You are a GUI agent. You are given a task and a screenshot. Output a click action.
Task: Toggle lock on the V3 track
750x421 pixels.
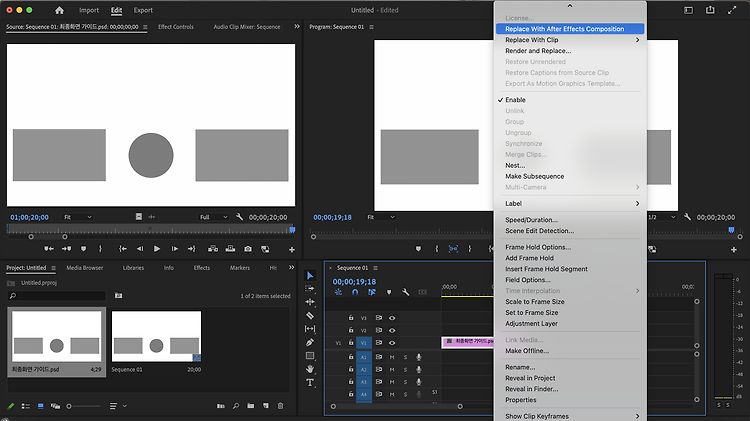[351, 318]
